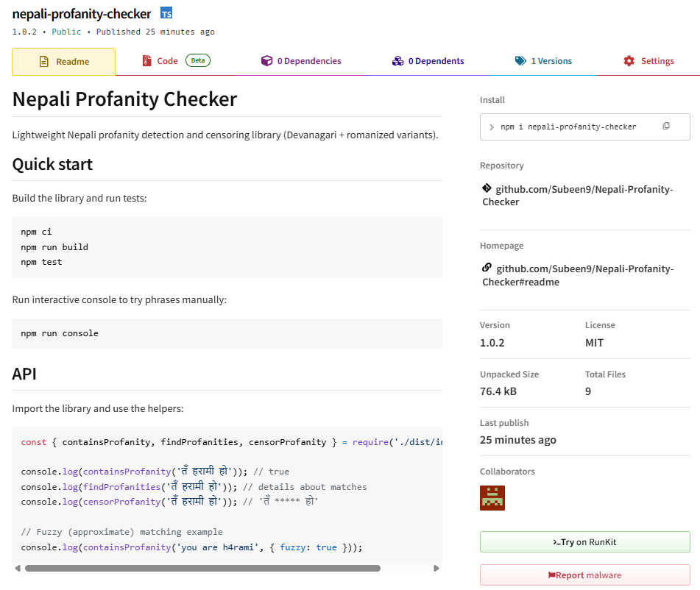Click the API heading

24,374
